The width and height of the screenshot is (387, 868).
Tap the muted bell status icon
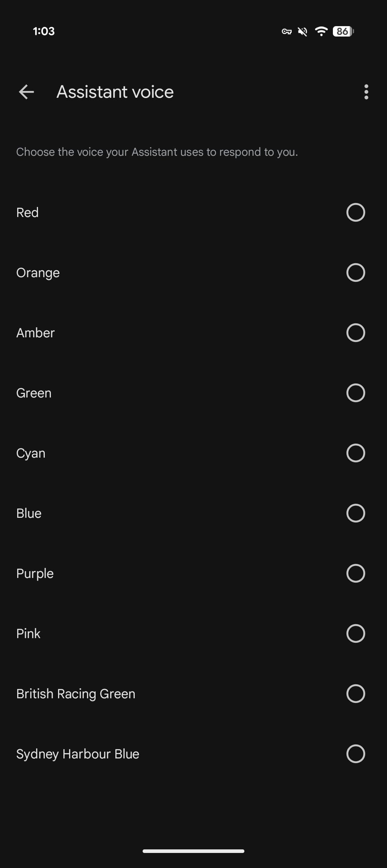(x=303, y=32)
